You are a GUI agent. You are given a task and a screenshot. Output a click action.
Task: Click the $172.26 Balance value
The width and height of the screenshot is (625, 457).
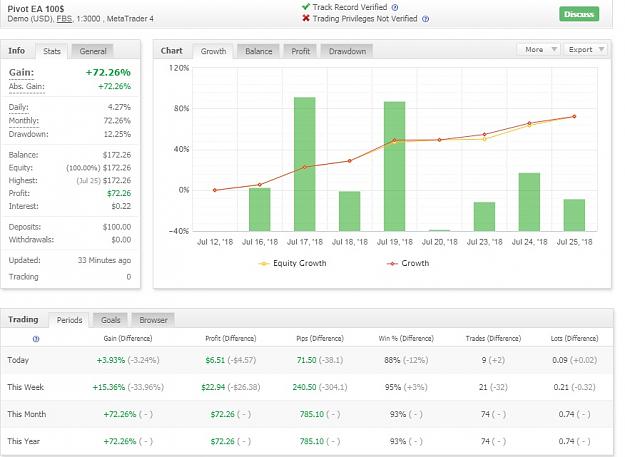(117, 155)
